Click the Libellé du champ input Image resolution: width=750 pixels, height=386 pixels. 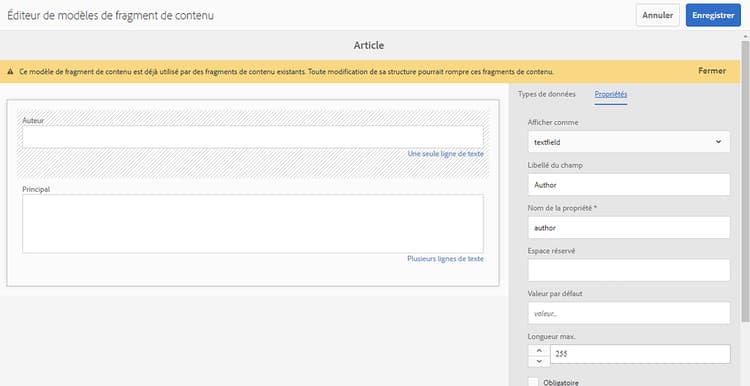629,185
